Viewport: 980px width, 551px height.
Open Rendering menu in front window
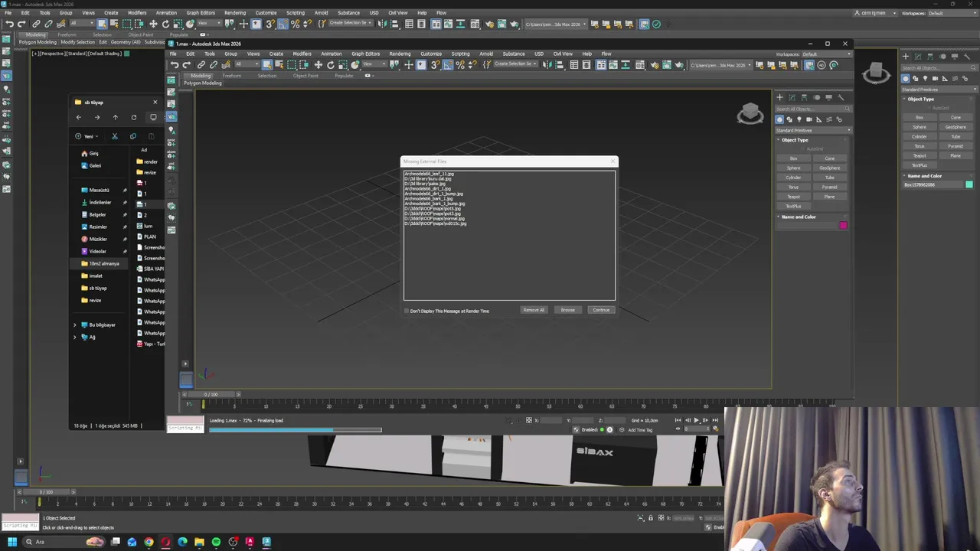(x=400, y=54)
